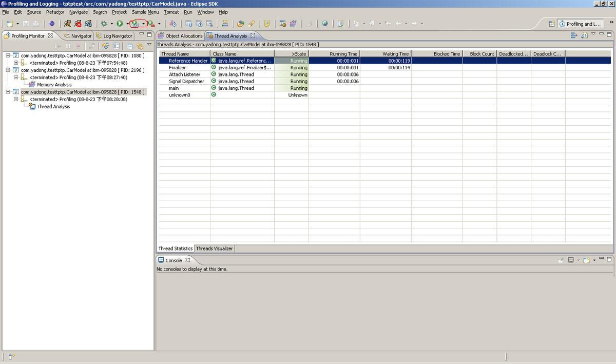This screenshot has width=616, height=364.
Task: Click the Link with Viewer arrows icon
Action: [x=140, y=46]
